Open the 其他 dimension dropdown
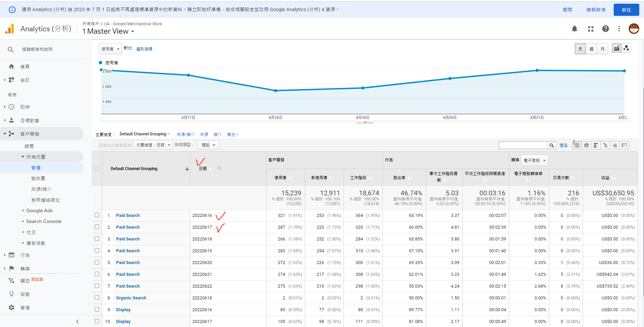644x327 pixels. pyautogui.click(x=233, y=135)
